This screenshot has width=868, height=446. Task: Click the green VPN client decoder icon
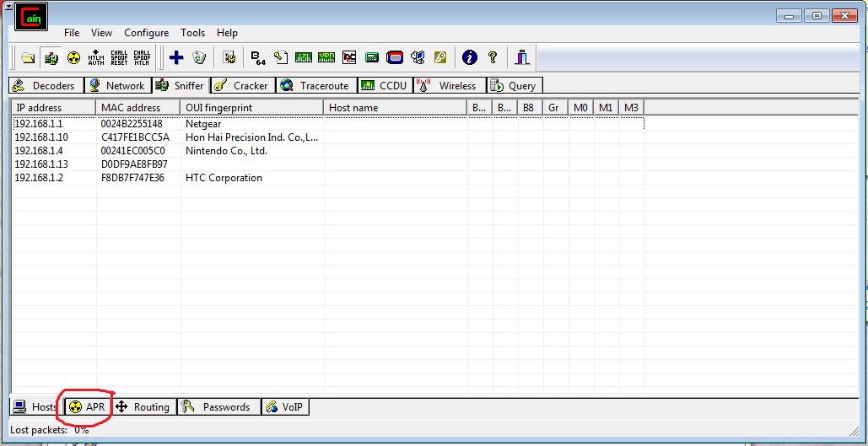(x=326, y=57)
